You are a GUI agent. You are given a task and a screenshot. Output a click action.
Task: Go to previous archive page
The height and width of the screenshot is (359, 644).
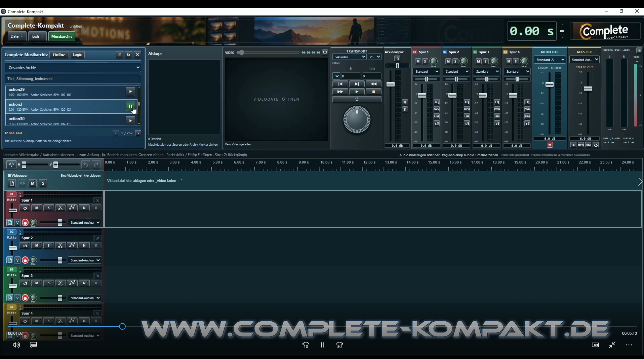click(116, 133)
